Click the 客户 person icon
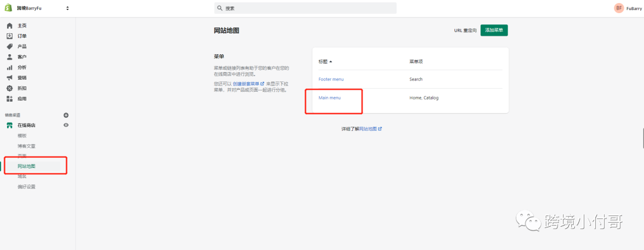Viewport: 644px width, 250px height. (x=10, y=57)
